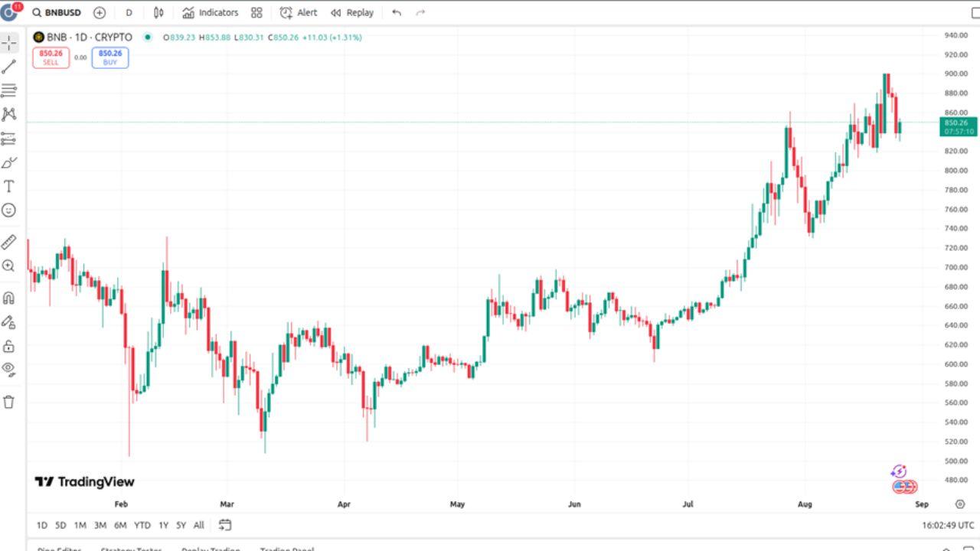Pick the Brush drawing tool

(x=9, y=162)
